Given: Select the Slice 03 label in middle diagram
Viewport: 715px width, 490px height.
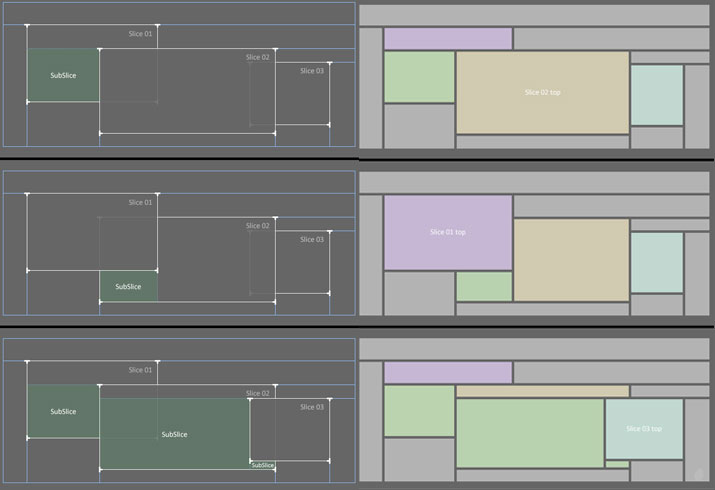Looking at the screenshot, I should pos(312,239).
